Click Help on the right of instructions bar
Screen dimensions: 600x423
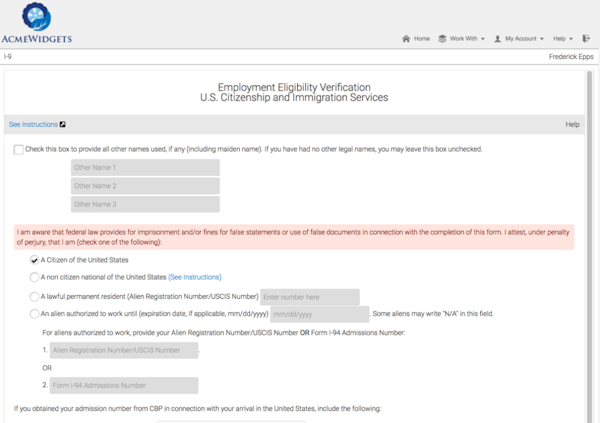pyautogui.click(x=572, y=125)
